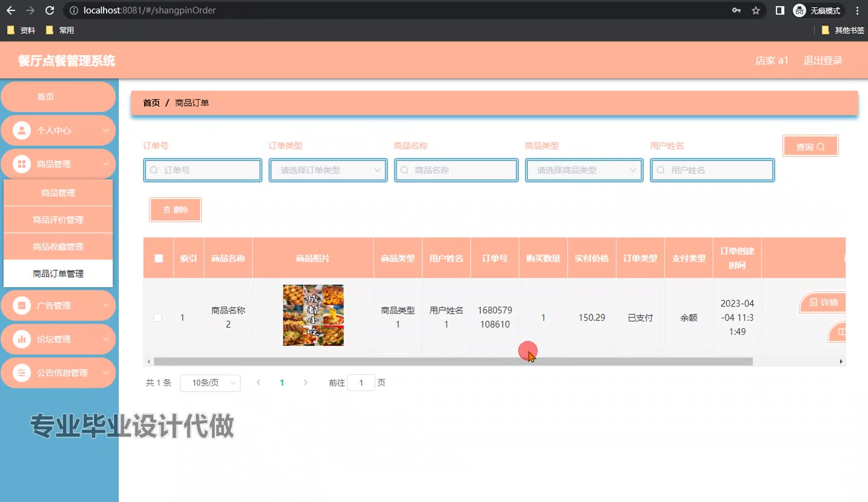Select 商品收藏管理 in the sidebar submenu
868x502 pixels.
click(x=58, y=247)
